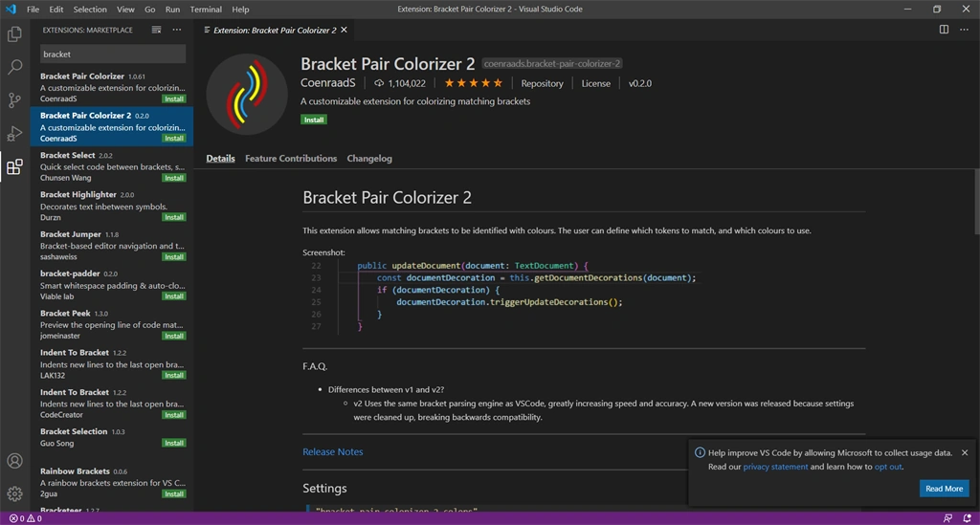
Task: Close the Bracket Pair Colorizer 2 tab
Action: tap(344, 30)
